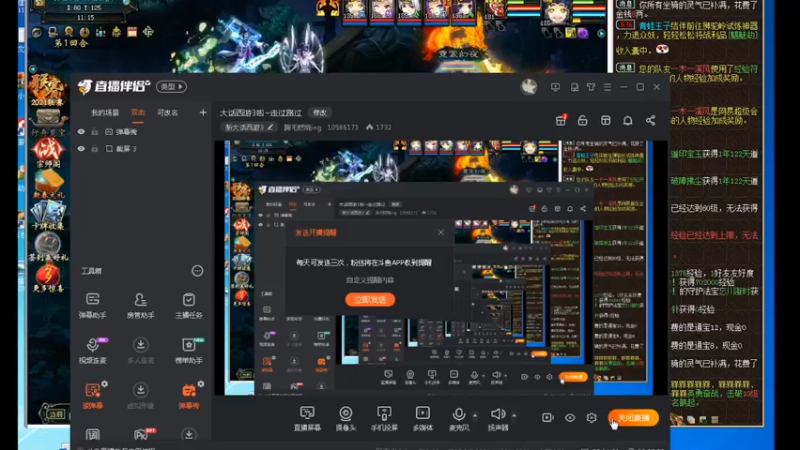Viewport: 800px width, 450px height.
Task: Open 主播任务 tool in toolbox
Action: pyautogui.click(x=189, y=305)
